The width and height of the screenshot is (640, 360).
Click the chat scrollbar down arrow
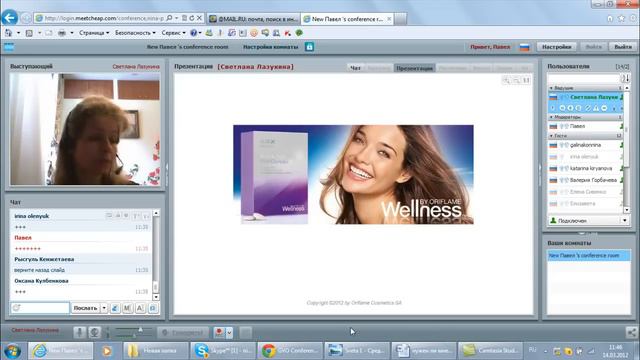(x=156, y=297)
